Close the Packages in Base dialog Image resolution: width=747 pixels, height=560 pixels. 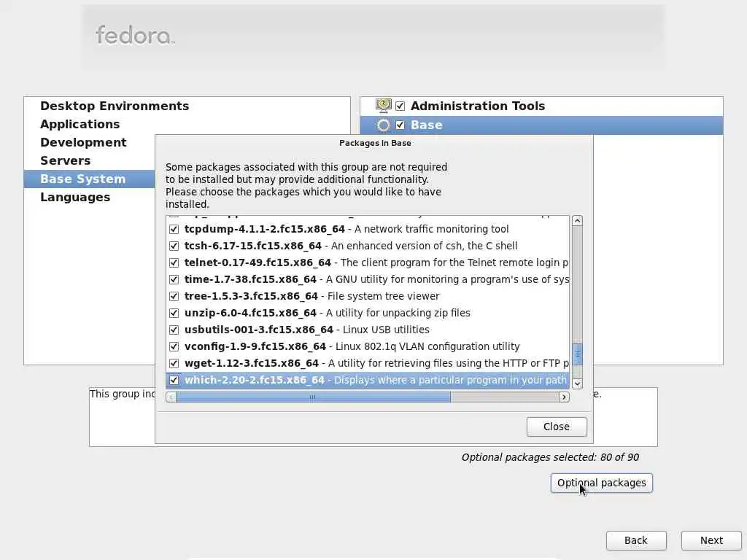point(557,427)
